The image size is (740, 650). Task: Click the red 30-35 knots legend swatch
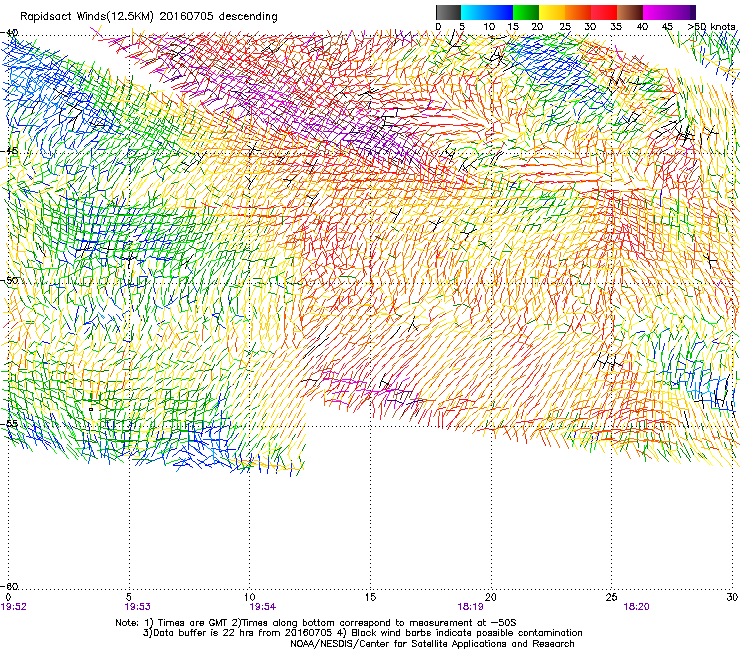coord(604,12)
